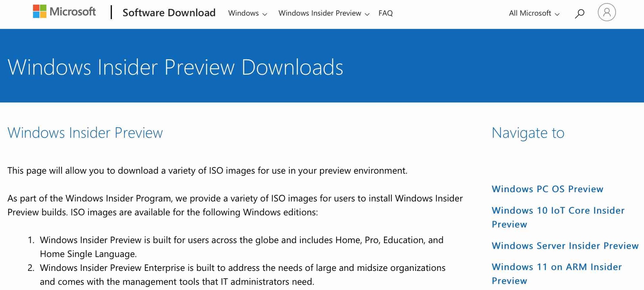Go to the Software Download home link
The image size is (644, 290).
(169, 13)
